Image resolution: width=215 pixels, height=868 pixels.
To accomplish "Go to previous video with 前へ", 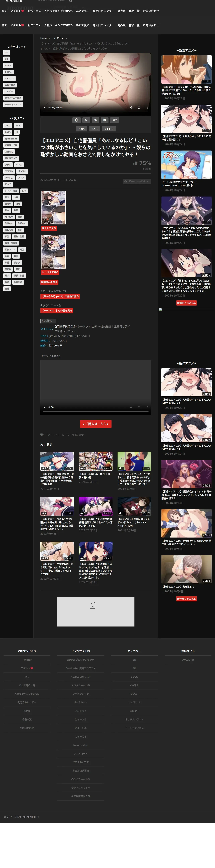I will click(x=81, y=129).
